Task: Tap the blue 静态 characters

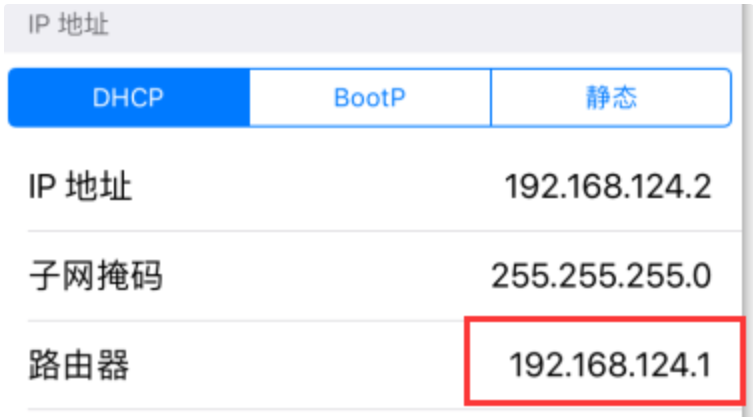Action: click(611, 98)
